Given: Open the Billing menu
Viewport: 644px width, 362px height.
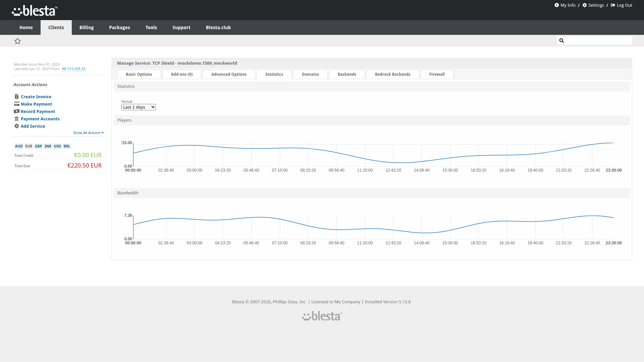Looking at the screenshot, I should pos(87,27).
